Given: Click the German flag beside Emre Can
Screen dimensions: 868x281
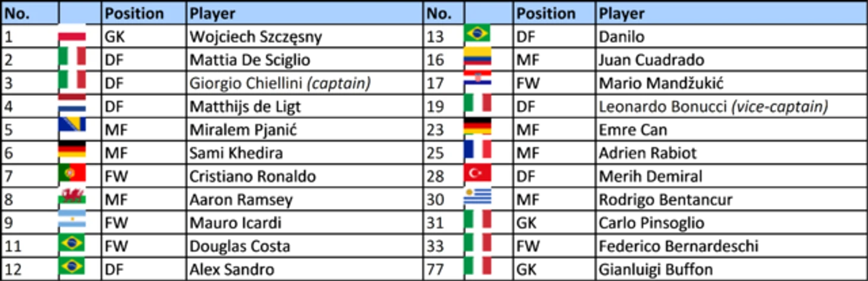Looking at the screenshot, I should pos(477,127).
